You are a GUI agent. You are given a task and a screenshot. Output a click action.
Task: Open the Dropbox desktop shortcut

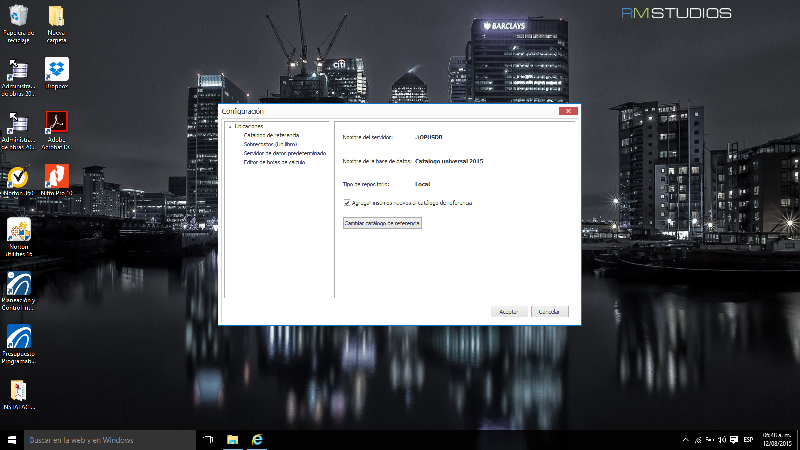(x=57, y=69)
